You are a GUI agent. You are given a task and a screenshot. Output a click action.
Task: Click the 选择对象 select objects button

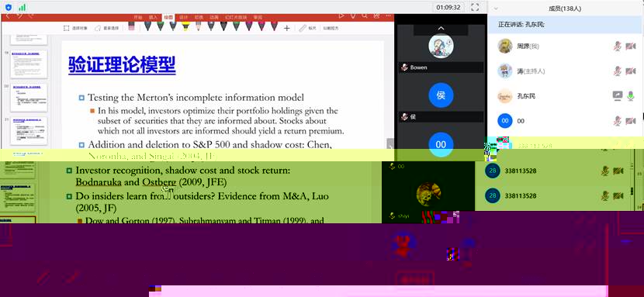click(x=74, y=29)
